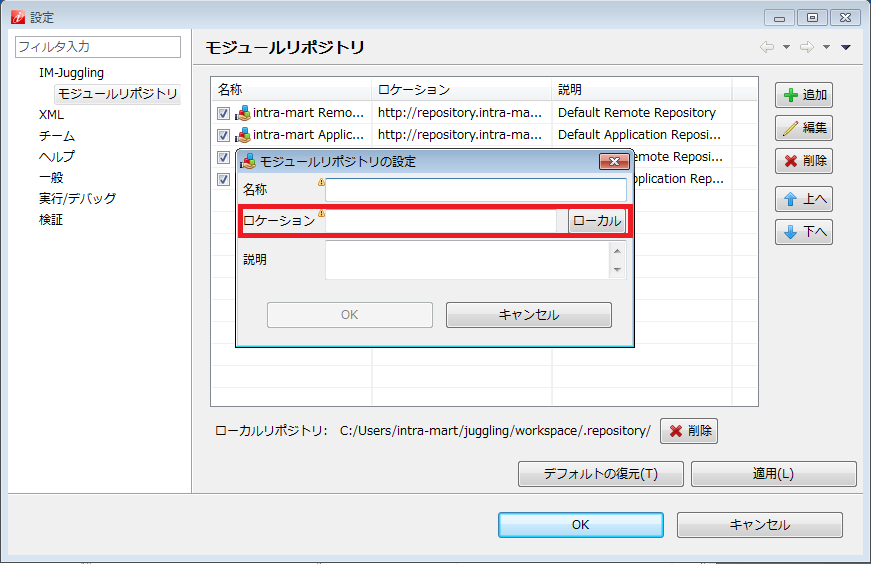Click the intra-mart Remo... row location URL
The width and height of the screenshot is (871, 564).
click(459, 113)
